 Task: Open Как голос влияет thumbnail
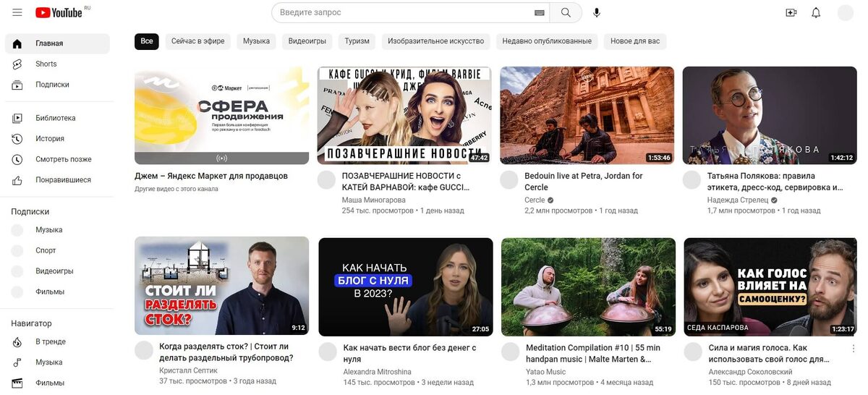770,286
